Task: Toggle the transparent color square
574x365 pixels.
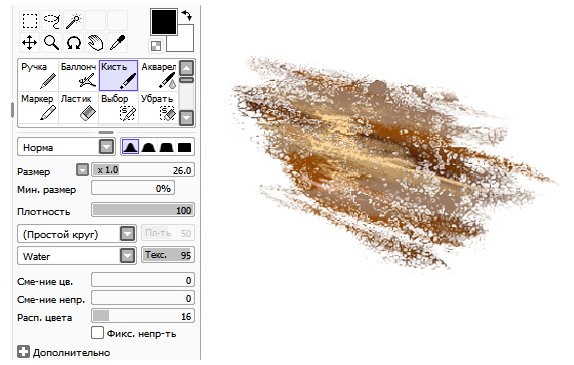Action: click(x=156, y=46)
